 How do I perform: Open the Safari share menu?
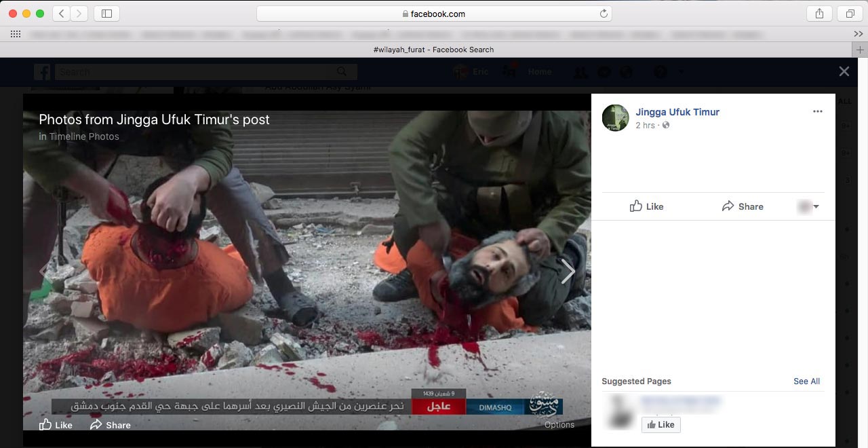coord(819,14)
